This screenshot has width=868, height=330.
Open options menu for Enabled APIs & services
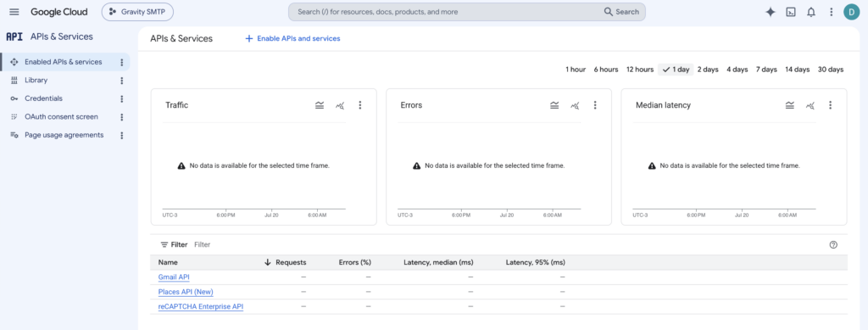click(122, 63)
